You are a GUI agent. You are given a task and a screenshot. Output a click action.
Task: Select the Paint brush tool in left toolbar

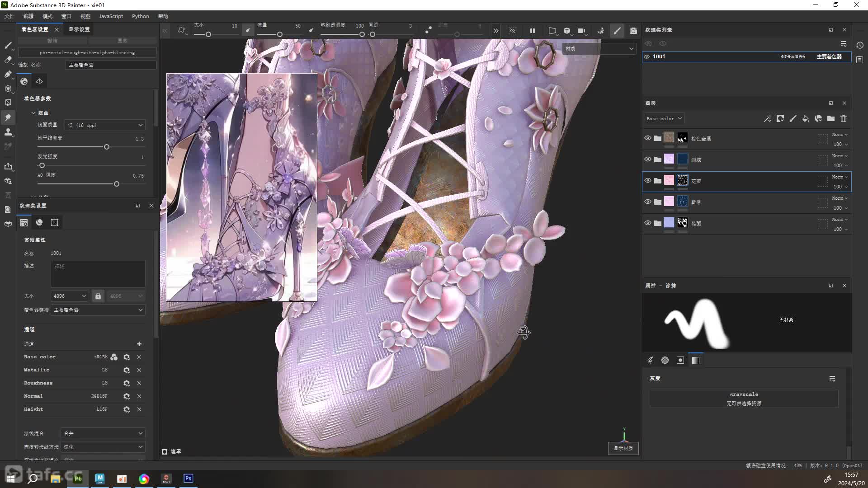[x=8, y=45]
